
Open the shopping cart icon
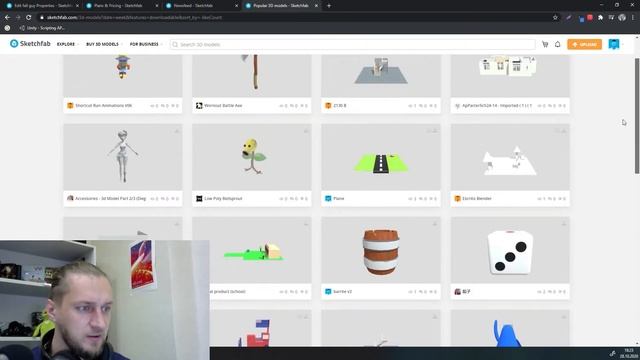coord(545,44)
